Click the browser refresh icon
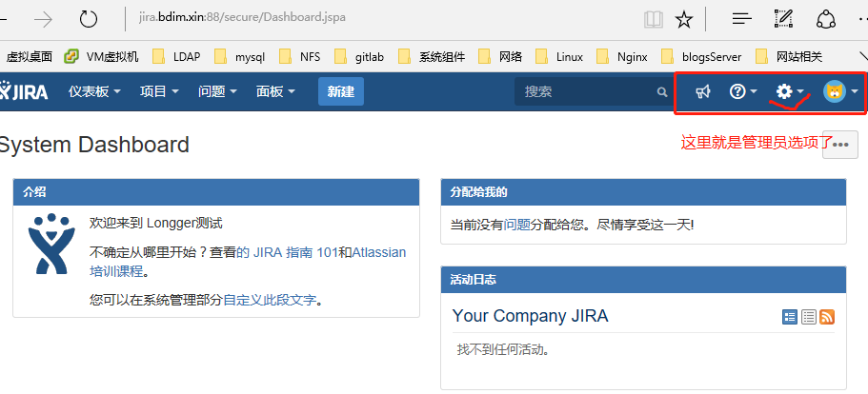This screenshot has height=394, width=868. pos(89,19)
